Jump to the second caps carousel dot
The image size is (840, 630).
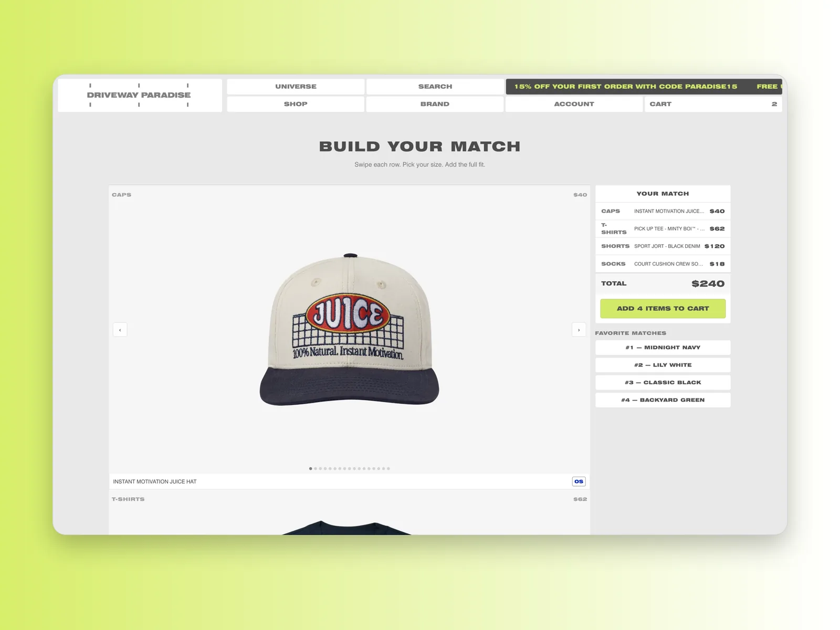pos(316,468)
